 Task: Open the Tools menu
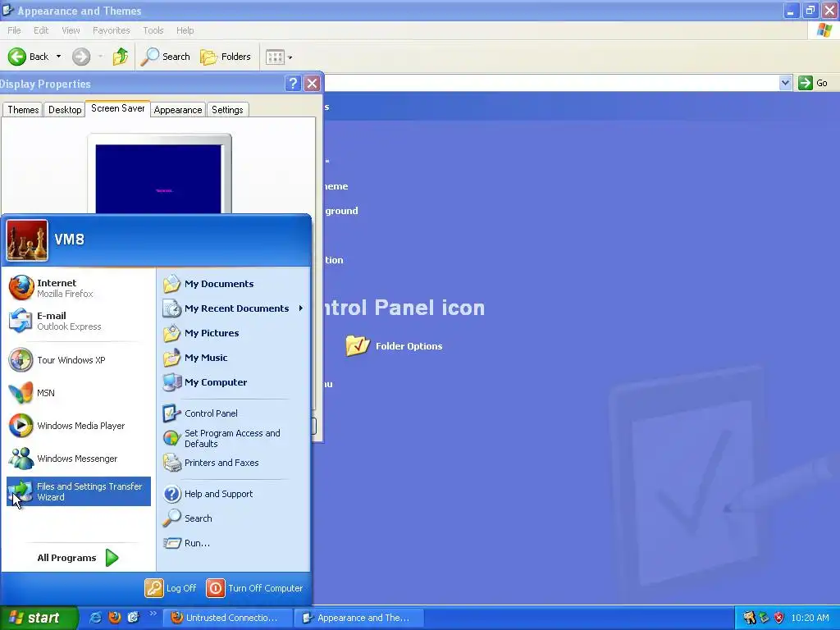[153, 30]
